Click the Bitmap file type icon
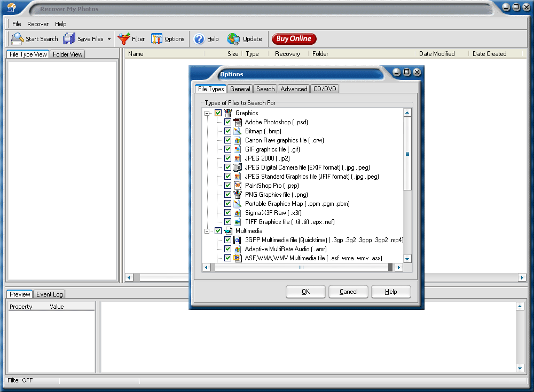 click(238, 131)
